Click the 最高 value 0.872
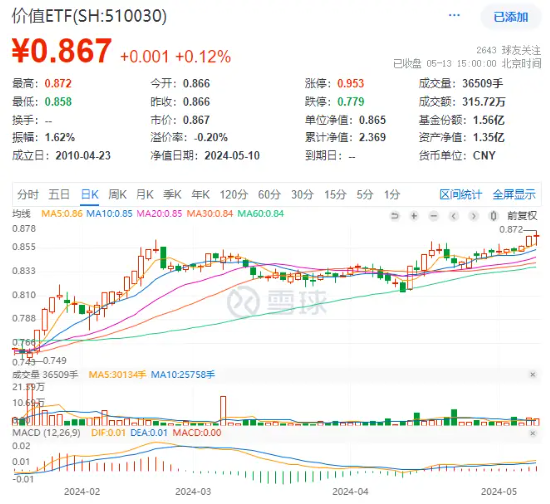550x504 pixels. click(x=58, y=83)
